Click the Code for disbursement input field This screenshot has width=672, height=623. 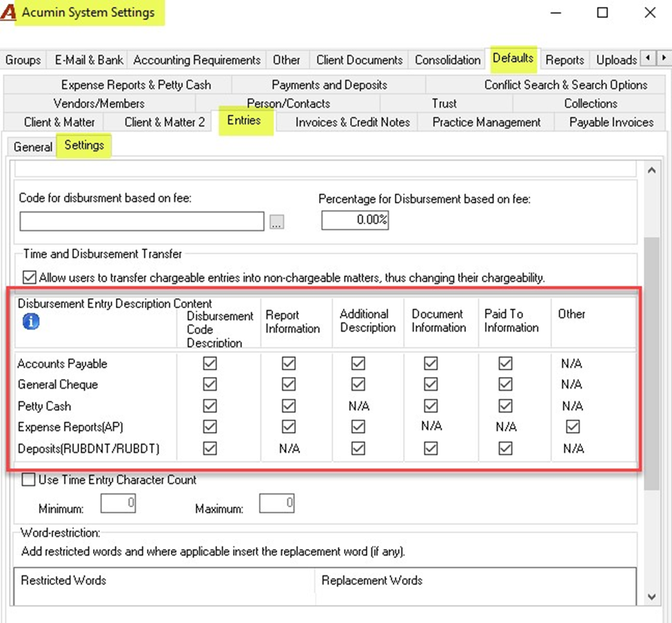142,221
